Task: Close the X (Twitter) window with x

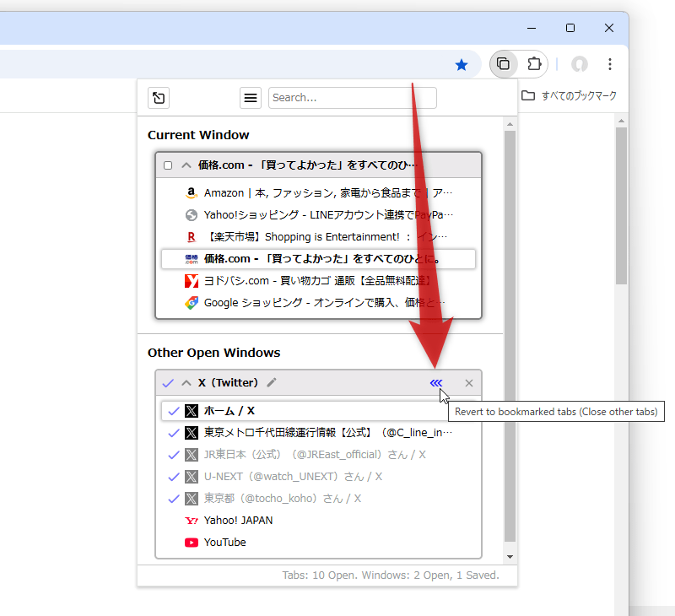Action: pos(469,383)
